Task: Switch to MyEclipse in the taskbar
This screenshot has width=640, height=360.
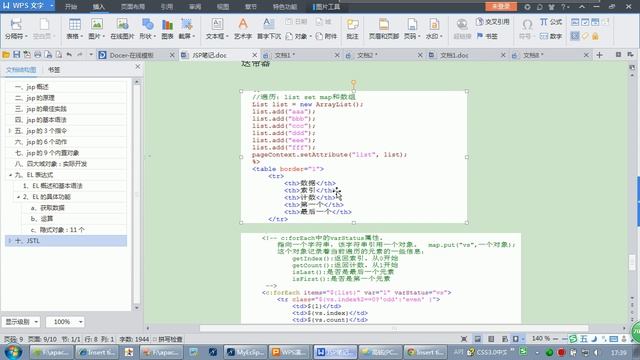Action: point(246,352)
